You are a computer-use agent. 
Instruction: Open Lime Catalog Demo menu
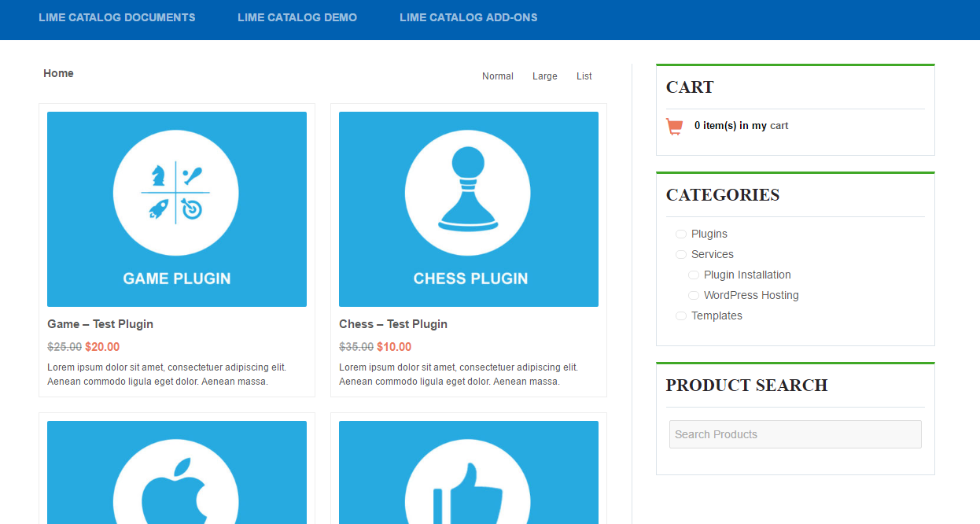(x=297, y=17)
